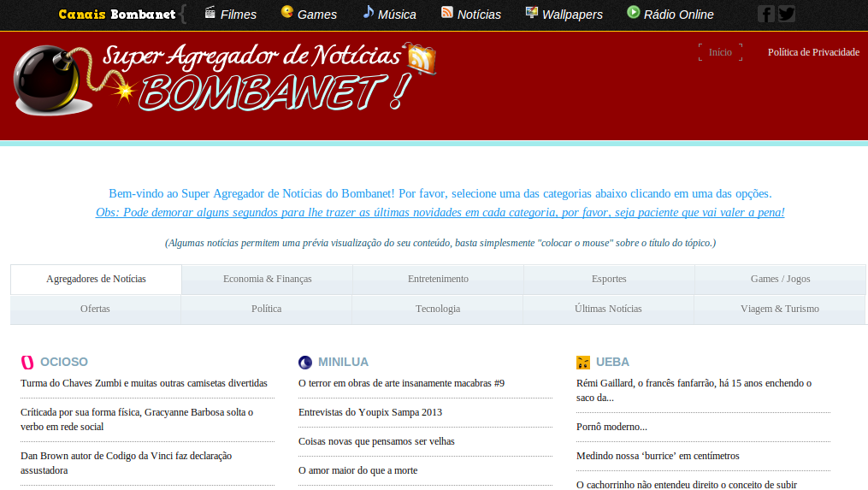Open 'O amor maior do que a morte'
Screen dimensions: 868x490
357,470
